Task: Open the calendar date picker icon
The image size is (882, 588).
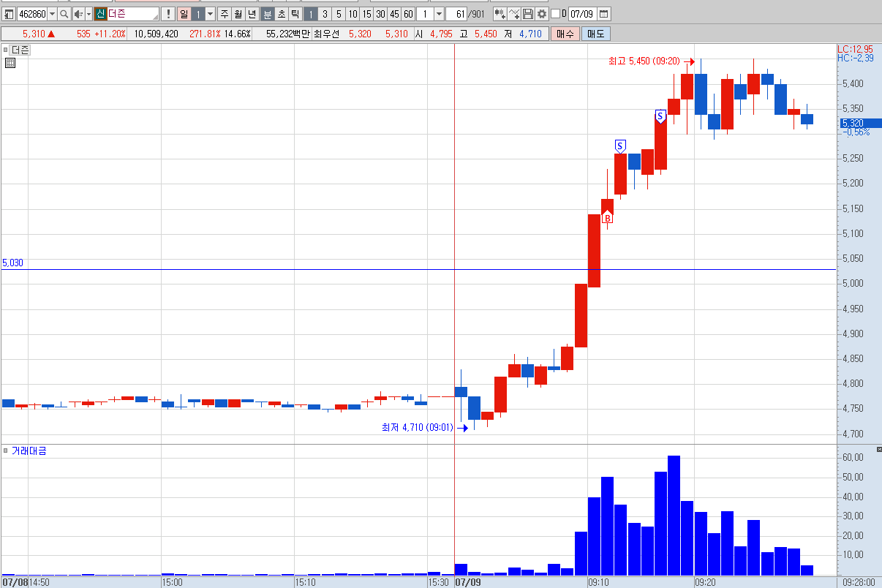Action: tap(603, 14)
